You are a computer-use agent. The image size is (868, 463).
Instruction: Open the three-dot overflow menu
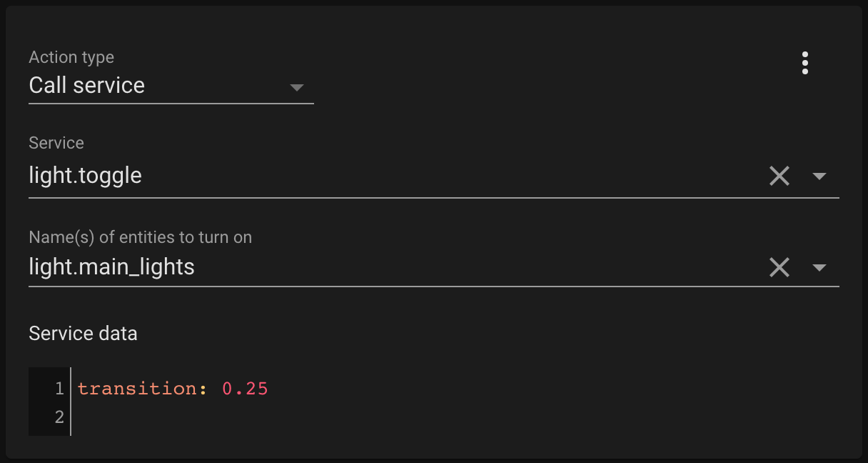805,63
